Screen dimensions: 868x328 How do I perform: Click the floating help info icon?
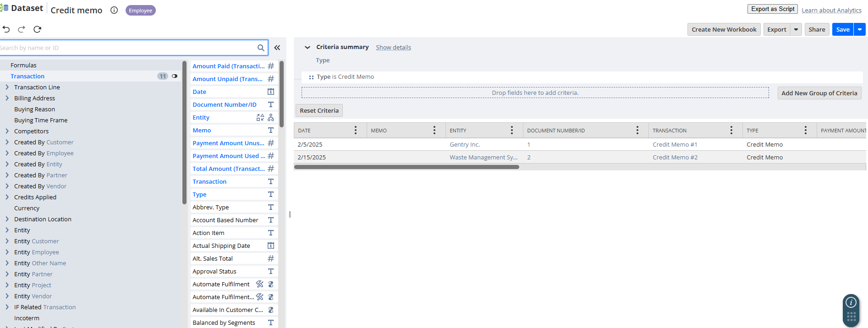tap(851, 302)
